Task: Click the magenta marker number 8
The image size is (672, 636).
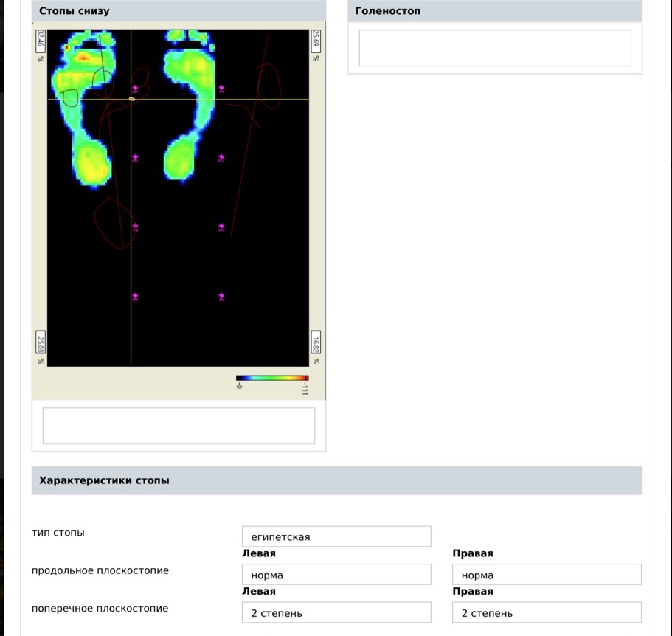Action: point(135,297)
